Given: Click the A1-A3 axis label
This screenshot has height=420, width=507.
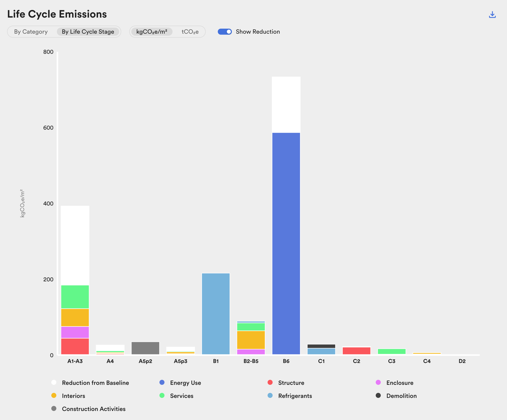Looking at the screenshot, I should [75, 361].
